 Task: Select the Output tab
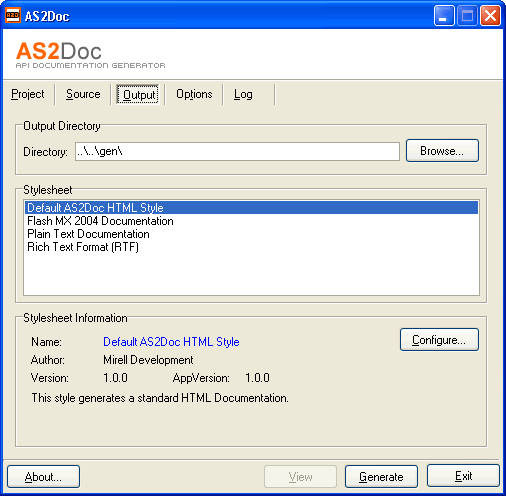(x=138, y=94)
